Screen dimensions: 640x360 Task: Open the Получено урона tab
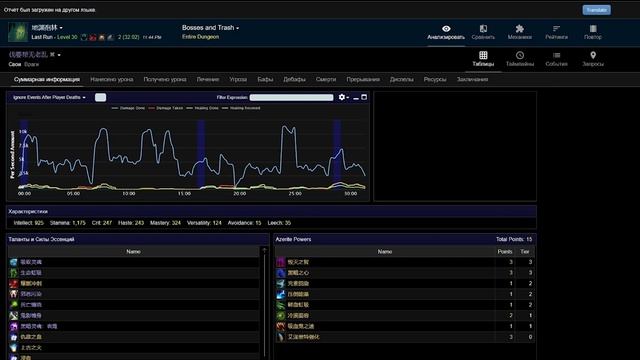pyautogui.click(x=165, y=80)
